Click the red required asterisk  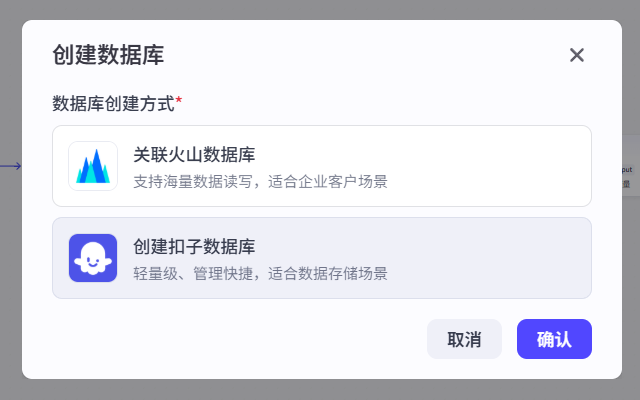click(x=179, y=102)
